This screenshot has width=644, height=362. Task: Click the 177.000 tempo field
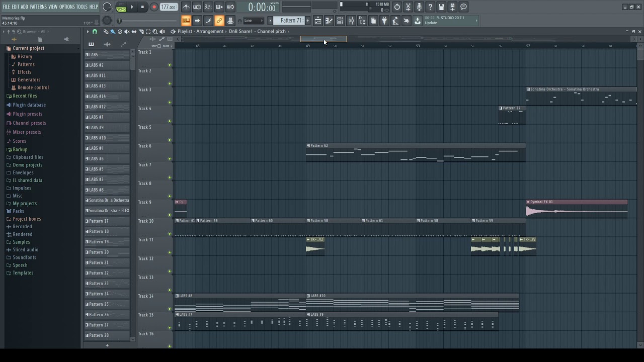tap(169, 7)
